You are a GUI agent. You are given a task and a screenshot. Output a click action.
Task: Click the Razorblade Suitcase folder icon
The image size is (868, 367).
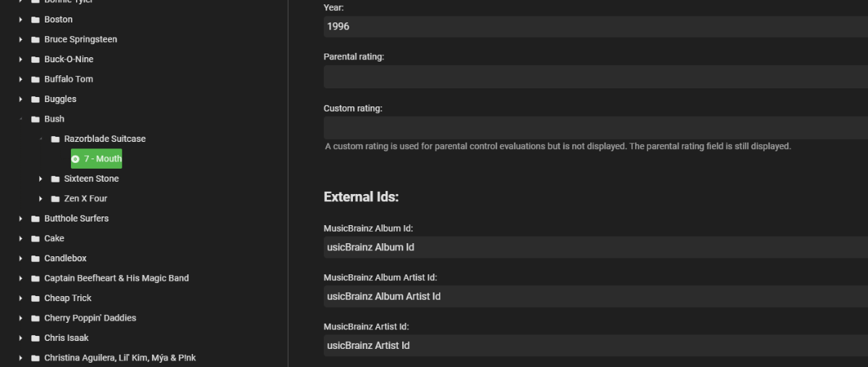pyautogui.click(x=55, y=139)
